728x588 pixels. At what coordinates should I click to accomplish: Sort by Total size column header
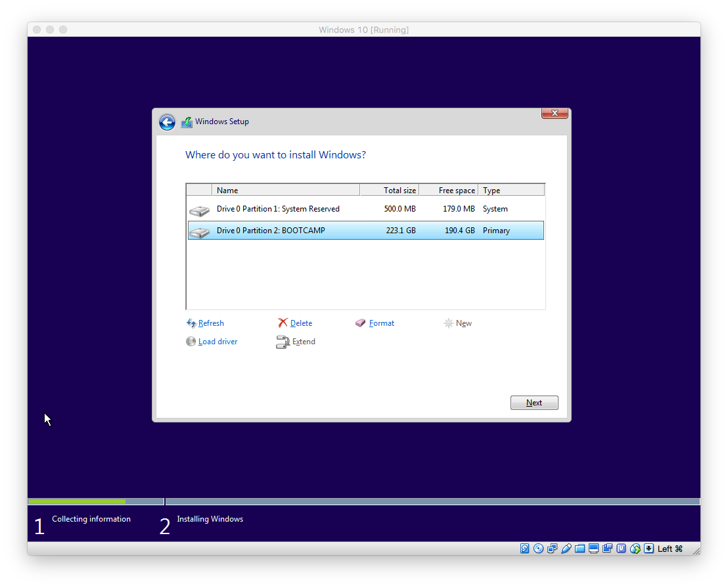tap(390, 191)
